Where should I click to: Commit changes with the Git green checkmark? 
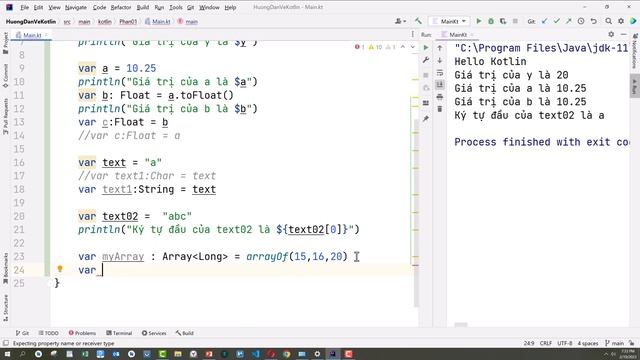556,21
